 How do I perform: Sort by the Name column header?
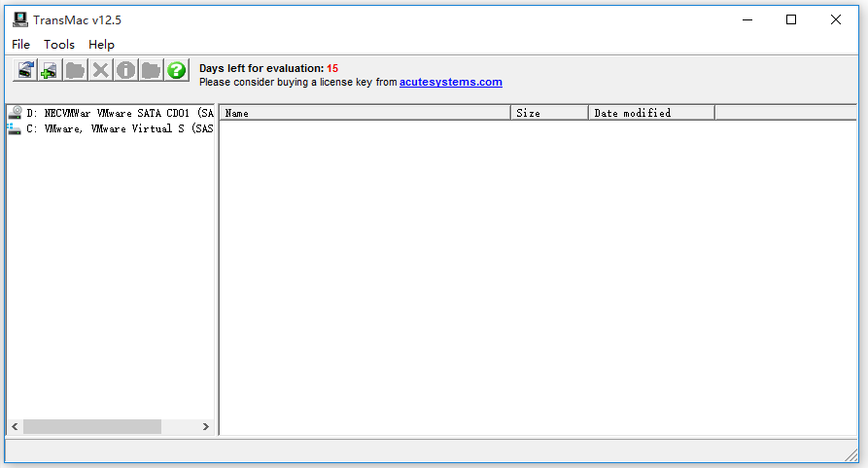[365, 113]
